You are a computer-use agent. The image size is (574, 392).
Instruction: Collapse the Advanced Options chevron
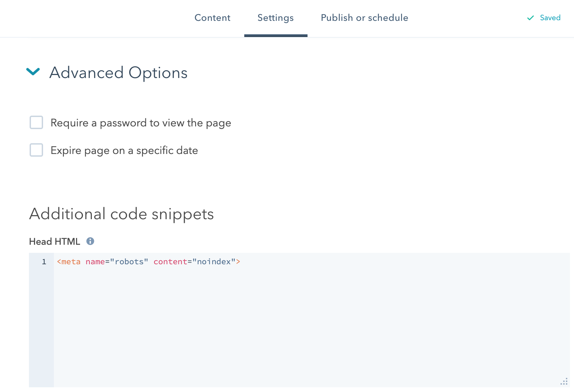(33, 72)
